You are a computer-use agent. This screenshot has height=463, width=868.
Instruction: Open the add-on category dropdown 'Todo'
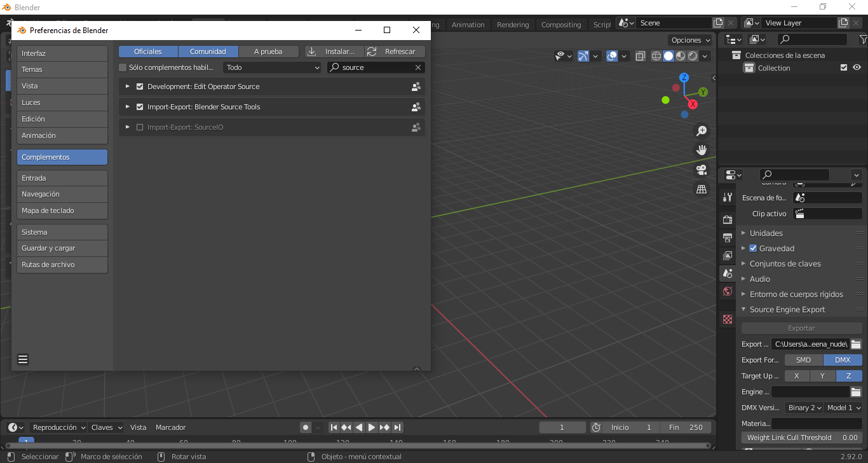[x=273, y=67]
